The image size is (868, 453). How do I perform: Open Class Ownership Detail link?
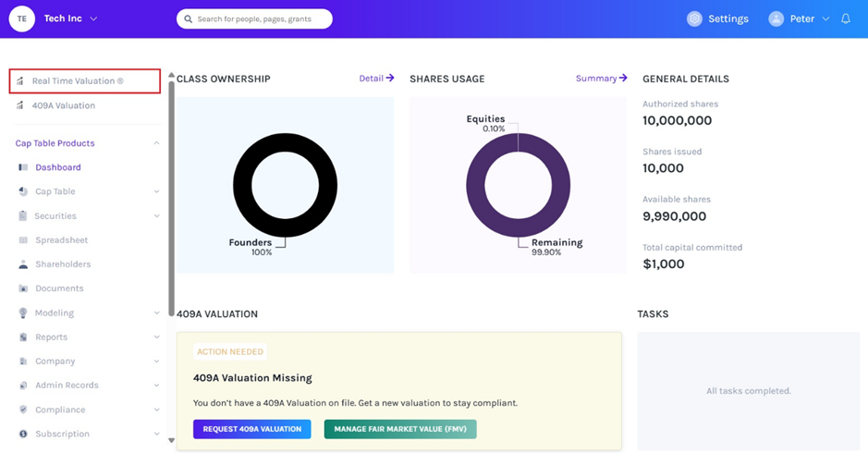coord(376,78)
